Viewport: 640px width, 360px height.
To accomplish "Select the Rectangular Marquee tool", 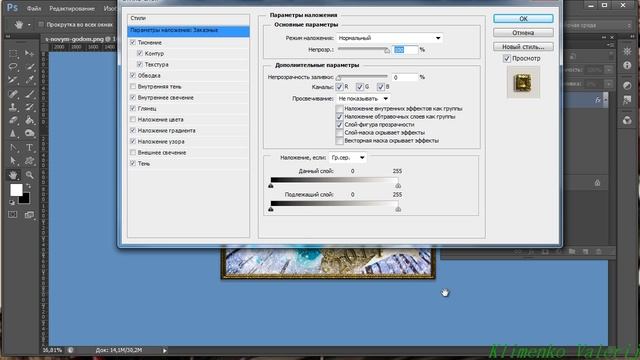I will tap(13, 53).
